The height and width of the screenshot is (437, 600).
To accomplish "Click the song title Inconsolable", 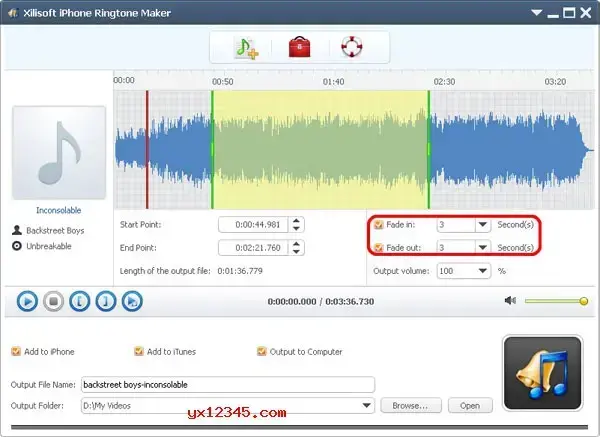I will click(59, 210).
